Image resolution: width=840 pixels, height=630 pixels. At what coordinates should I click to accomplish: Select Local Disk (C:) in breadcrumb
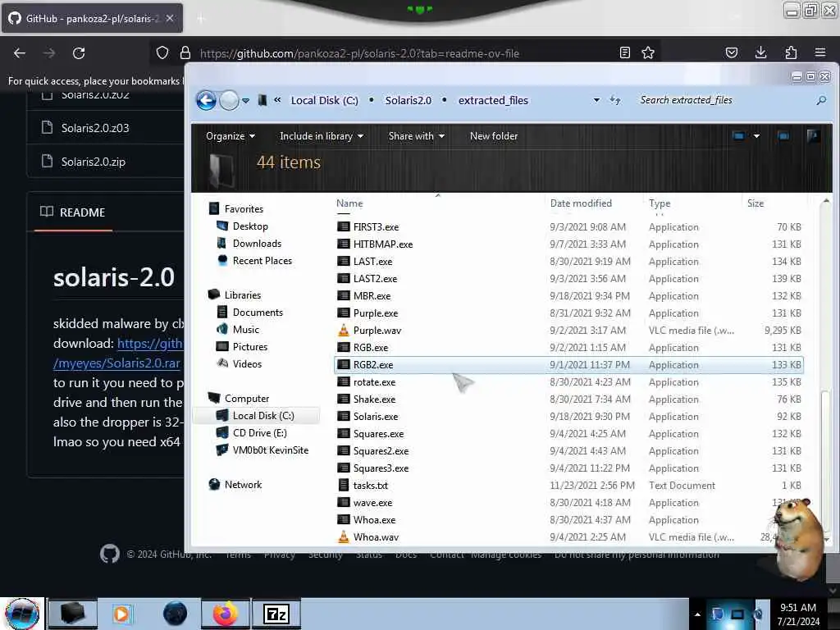point(324,100)
